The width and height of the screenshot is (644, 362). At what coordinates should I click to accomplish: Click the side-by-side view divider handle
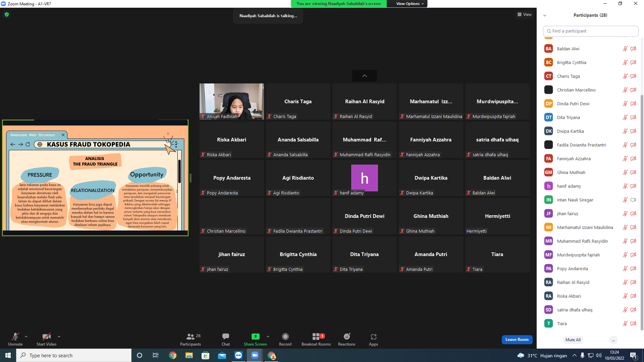tap(191, 178)
